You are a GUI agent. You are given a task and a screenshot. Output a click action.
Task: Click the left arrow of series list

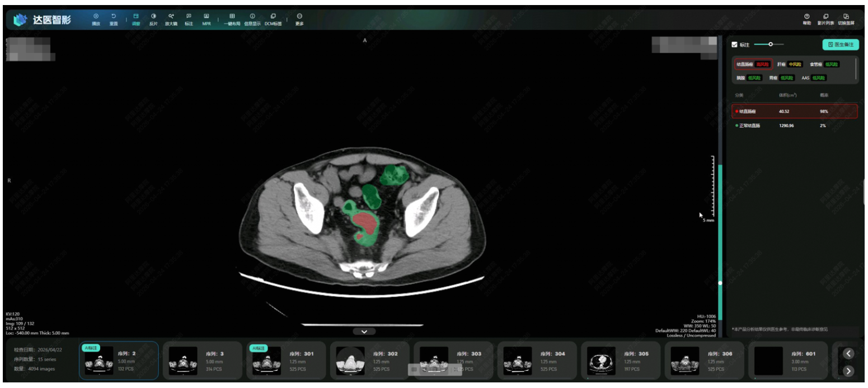click(848, 353)
